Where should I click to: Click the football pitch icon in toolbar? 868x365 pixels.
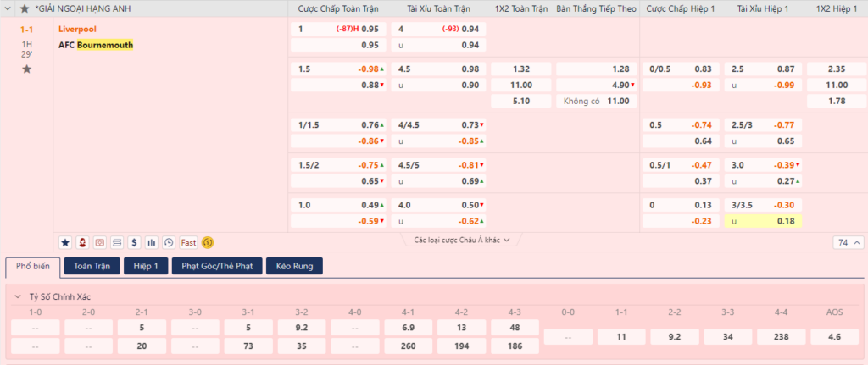(x=100, y=242)
